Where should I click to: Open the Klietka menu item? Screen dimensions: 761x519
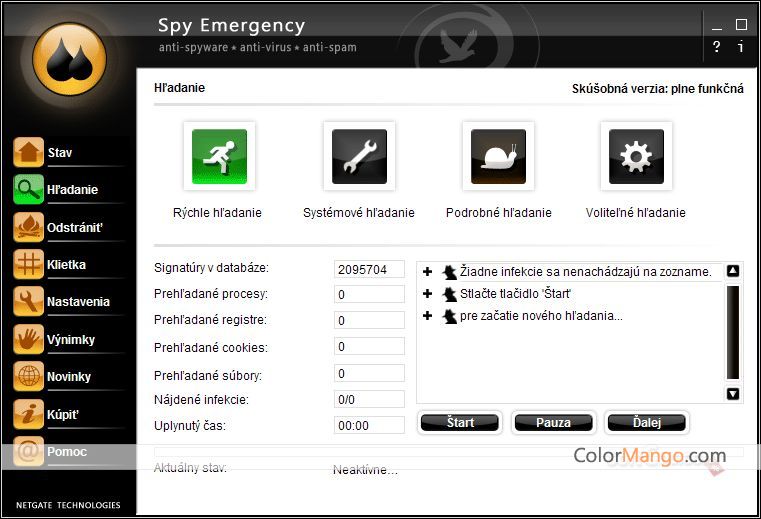(x=66, y=265)
